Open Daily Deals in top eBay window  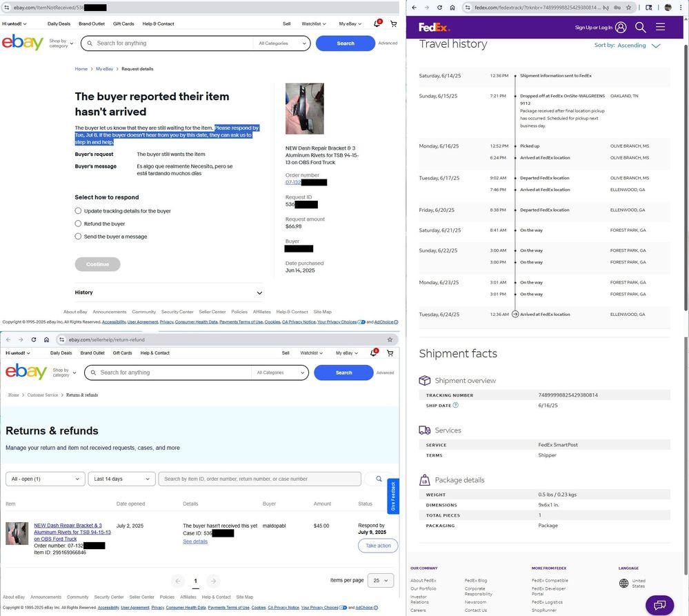click(59, 23)
